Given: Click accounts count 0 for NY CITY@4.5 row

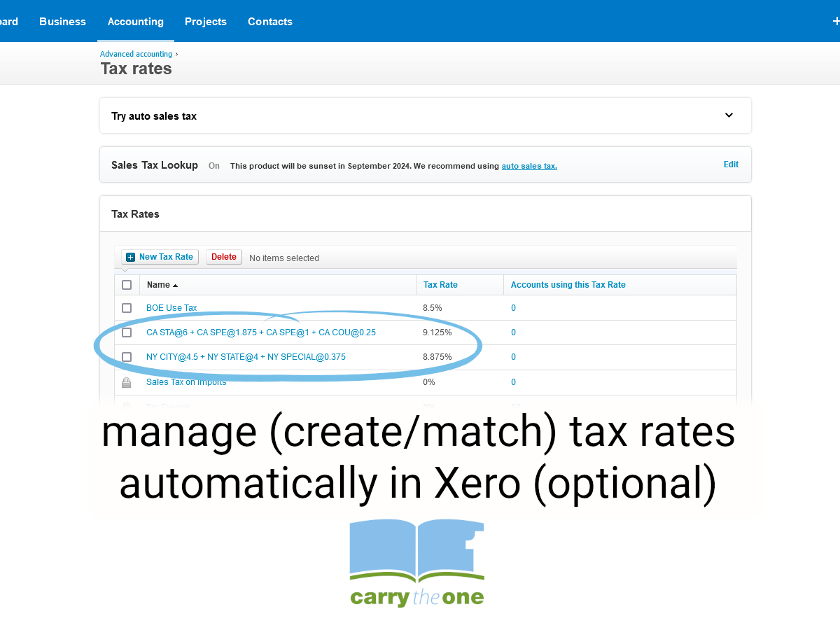Looking at the screenshot, I should (513, 357).
